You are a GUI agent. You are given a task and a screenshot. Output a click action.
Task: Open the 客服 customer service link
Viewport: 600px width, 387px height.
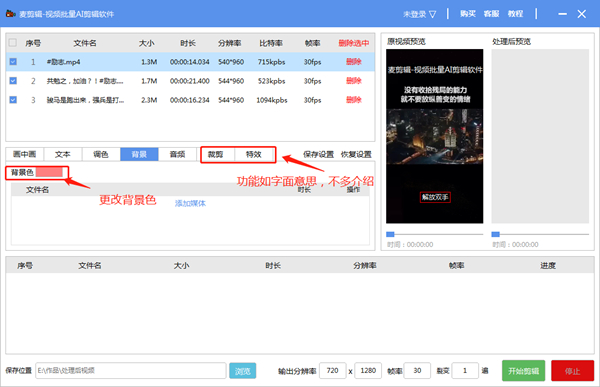491,14
